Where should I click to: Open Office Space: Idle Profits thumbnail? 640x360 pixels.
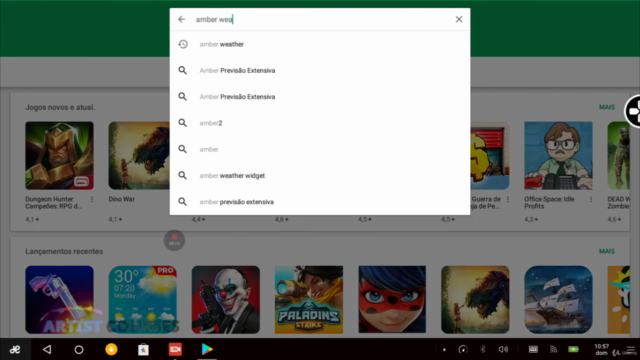[x=558, y=156]
